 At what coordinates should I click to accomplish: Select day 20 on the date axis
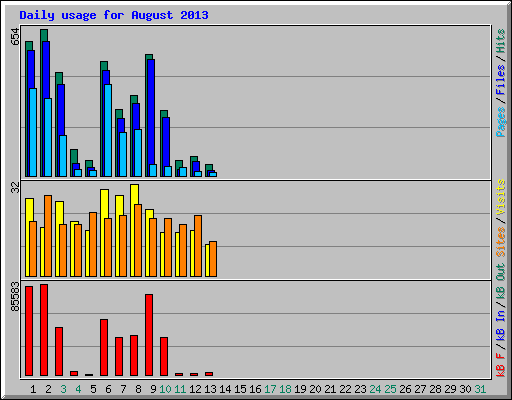pyautogui.click(x=315, y=389)
